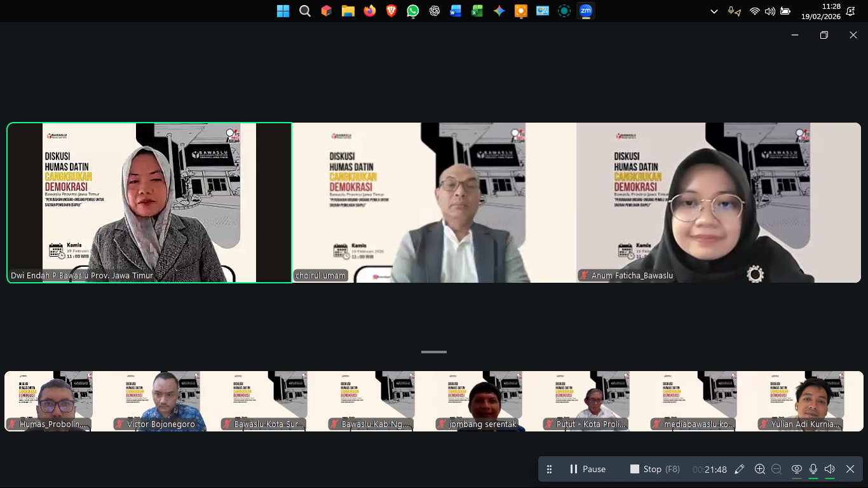Expand the hidden system tray icons chevron
Image resolution: width=868 pixels, height=488 pixels.
[x=714, y=11]
